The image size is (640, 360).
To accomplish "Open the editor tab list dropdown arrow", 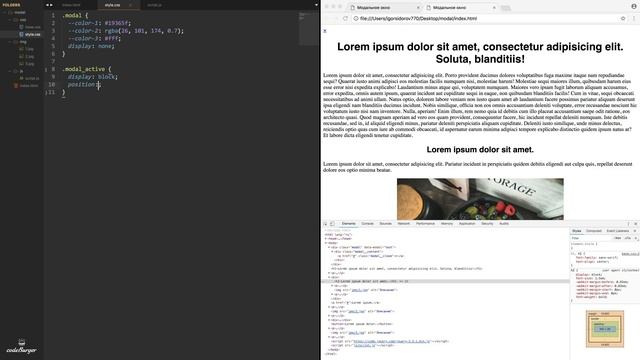I will [316, 5].
